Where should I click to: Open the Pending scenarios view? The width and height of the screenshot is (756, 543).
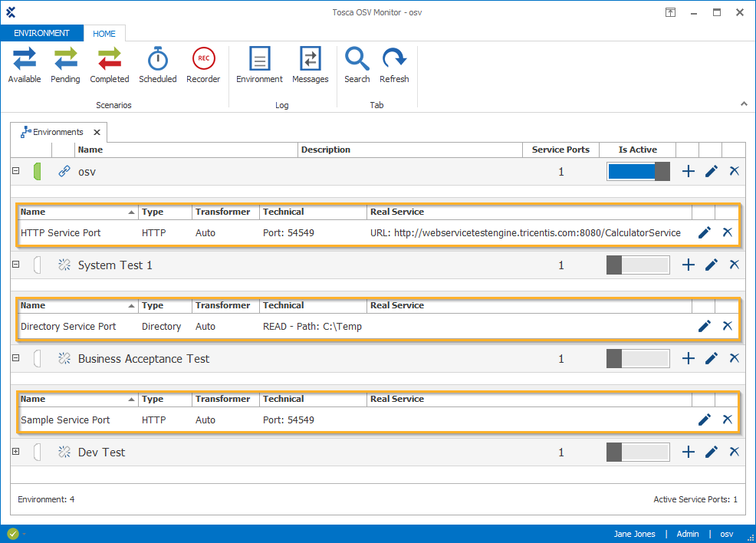point(65,65)
